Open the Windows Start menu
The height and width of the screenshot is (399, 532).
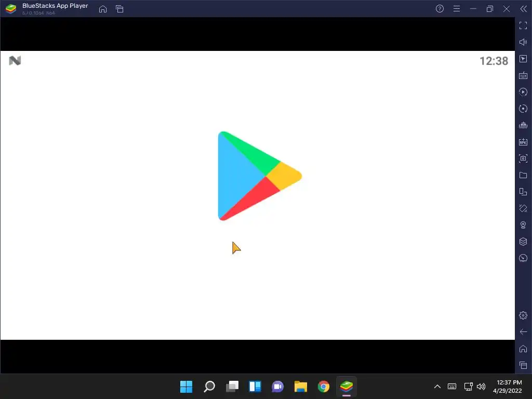[x=187, y=387]
